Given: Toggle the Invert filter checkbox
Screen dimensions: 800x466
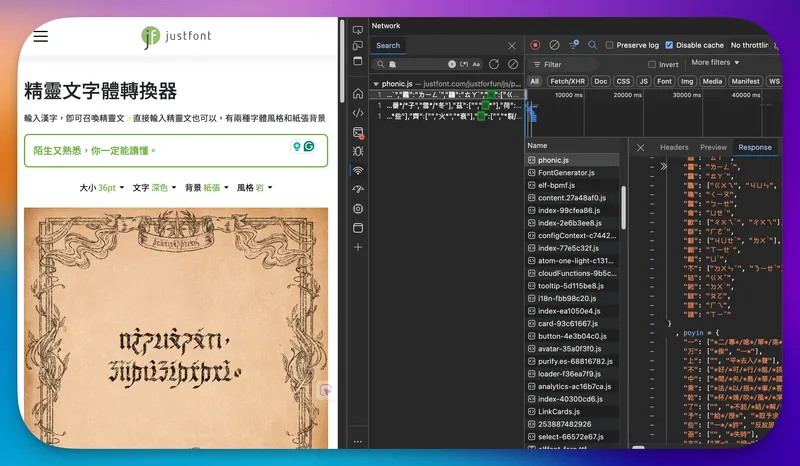Looking at the screenshot, I should 652,64.
